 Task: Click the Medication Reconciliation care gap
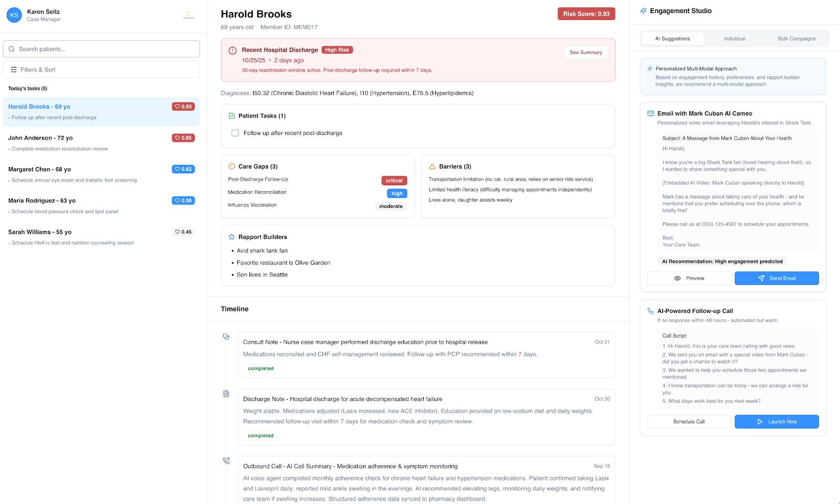click(x=257, y=192)
